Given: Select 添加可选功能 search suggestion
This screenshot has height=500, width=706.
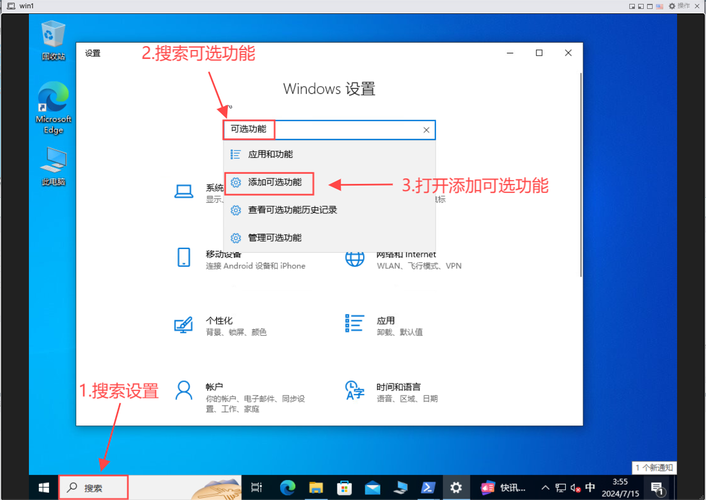Looking at the screenshot, I should [x=329, y=182].
